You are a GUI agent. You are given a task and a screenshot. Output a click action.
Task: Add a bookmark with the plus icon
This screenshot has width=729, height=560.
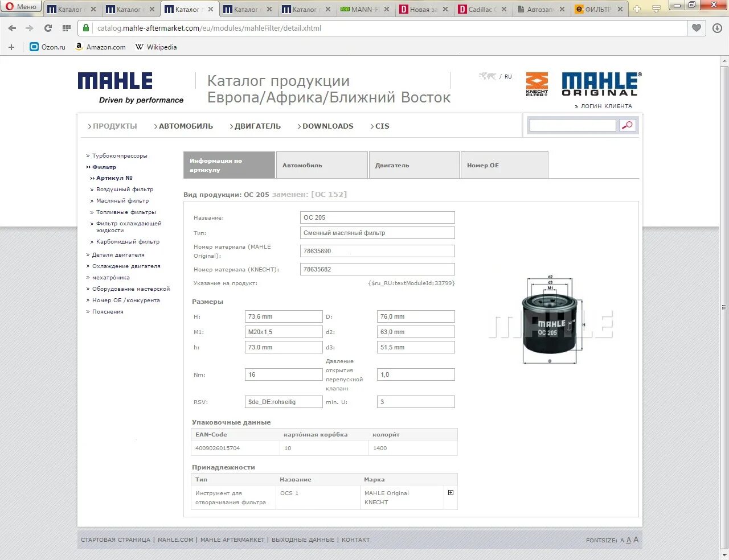(11, 47)
